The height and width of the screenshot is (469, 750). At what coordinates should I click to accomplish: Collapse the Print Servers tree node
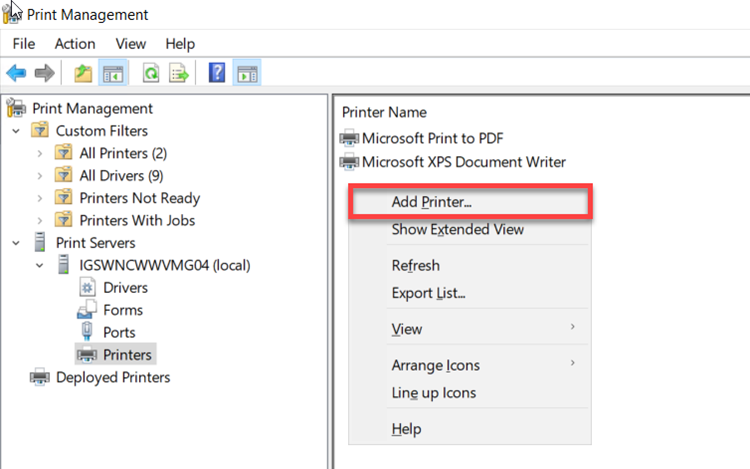click(x=16, y=243)
